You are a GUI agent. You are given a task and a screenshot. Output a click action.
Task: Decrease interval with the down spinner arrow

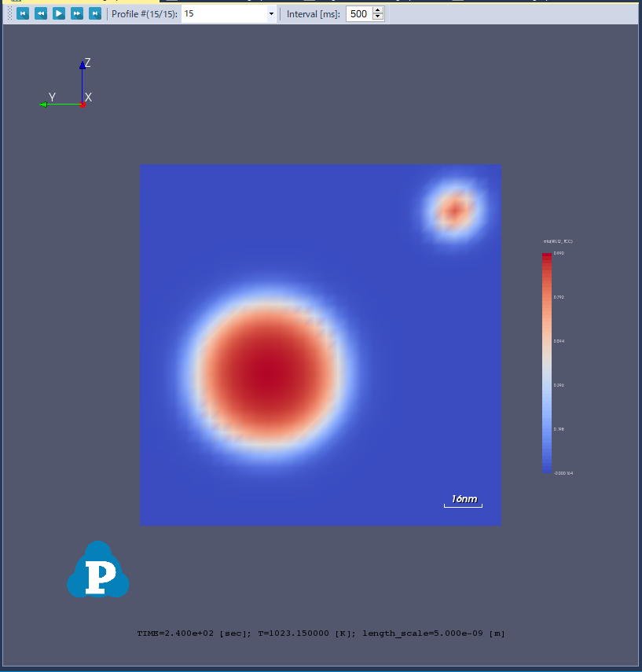(378, 17)
